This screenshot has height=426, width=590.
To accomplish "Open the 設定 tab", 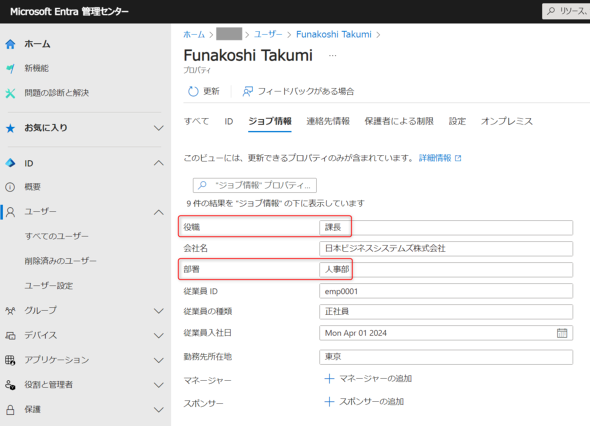I will (x=457, y=122).
